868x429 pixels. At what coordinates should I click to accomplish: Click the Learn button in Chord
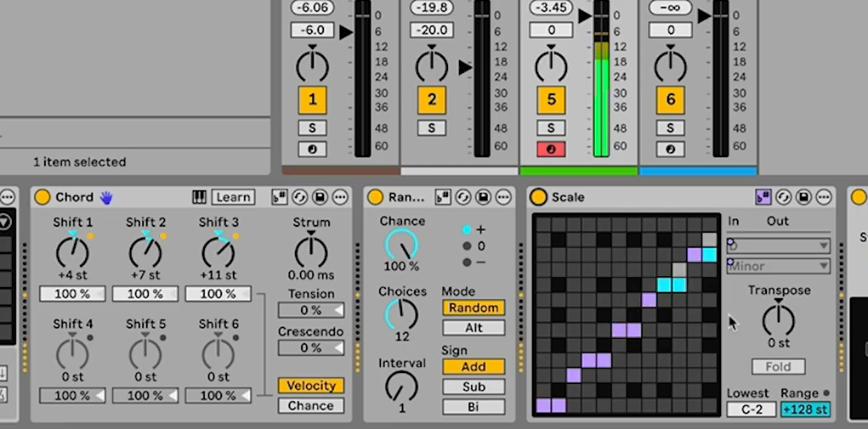[x=233, y=197]
